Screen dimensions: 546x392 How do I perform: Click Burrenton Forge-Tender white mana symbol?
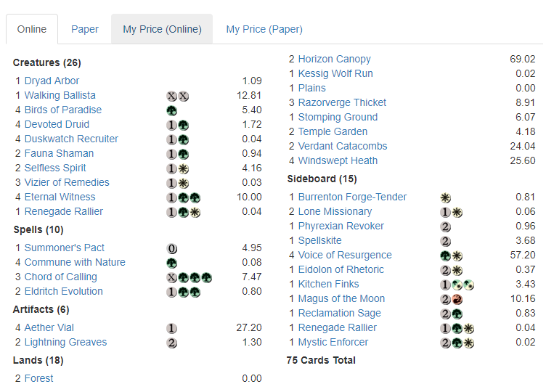click(445, 197)
